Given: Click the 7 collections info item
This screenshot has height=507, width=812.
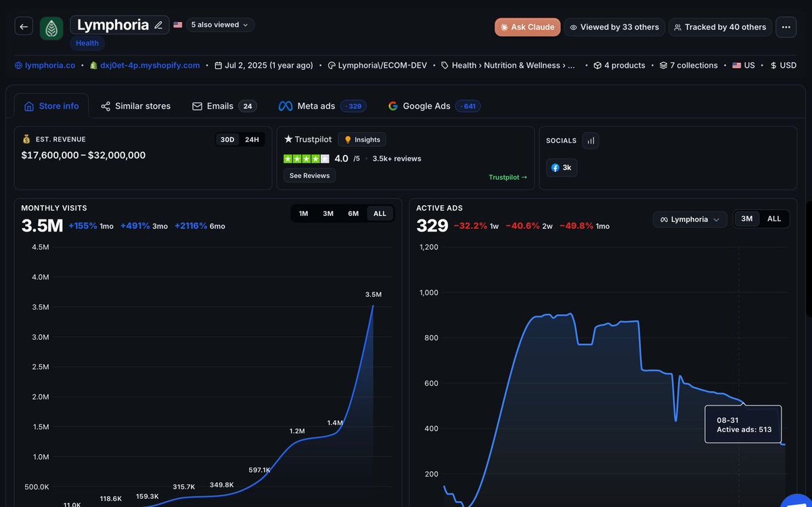Looking at the screenshot, I should [689, 66].
